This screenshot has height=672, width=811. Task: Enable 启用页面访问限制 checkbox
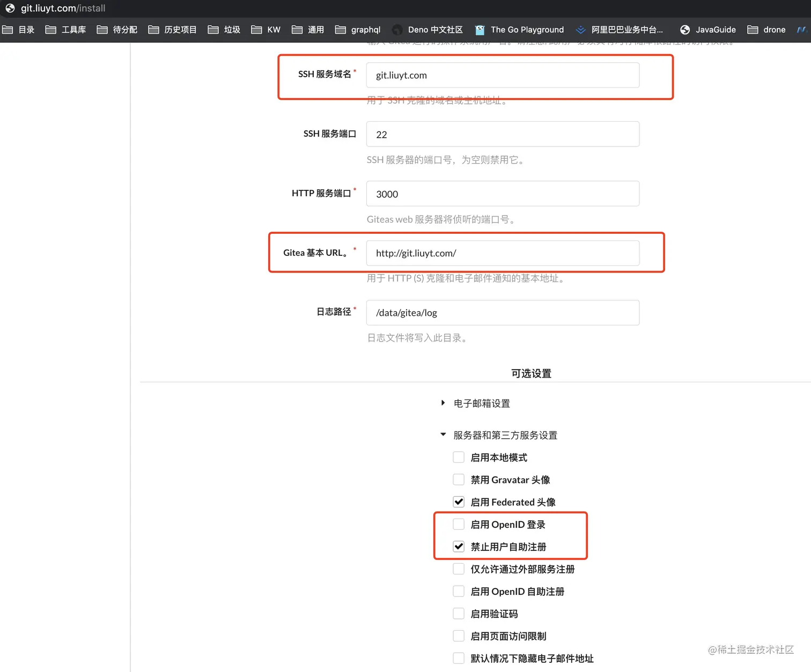tap(459, 636)
